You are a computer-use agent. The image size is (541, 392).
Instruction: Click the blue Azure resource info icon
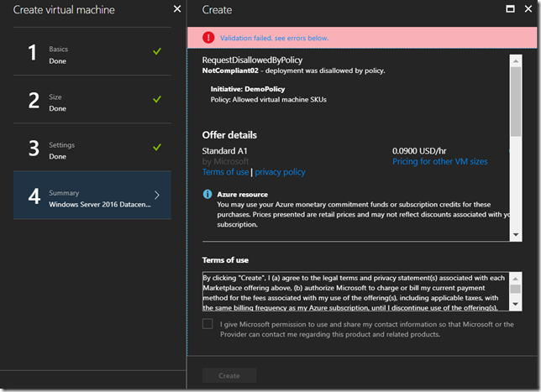coord(207,194)
